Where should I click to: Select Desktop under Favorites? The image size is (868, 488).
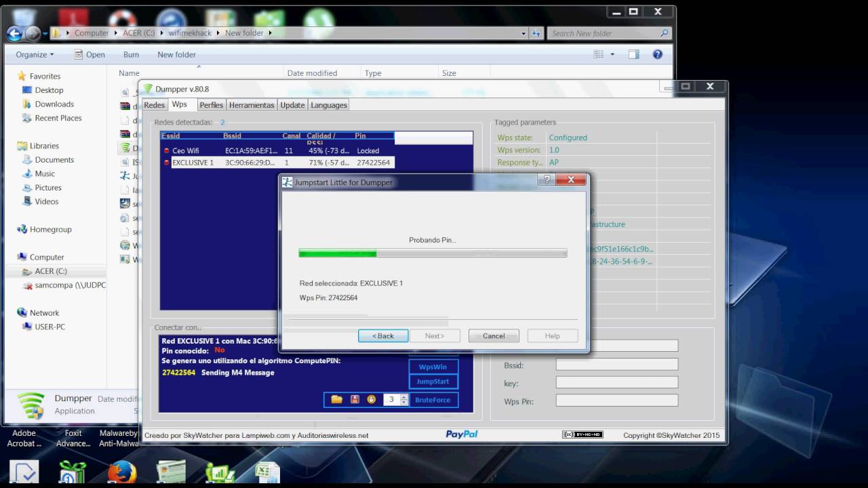coord(49,90)
